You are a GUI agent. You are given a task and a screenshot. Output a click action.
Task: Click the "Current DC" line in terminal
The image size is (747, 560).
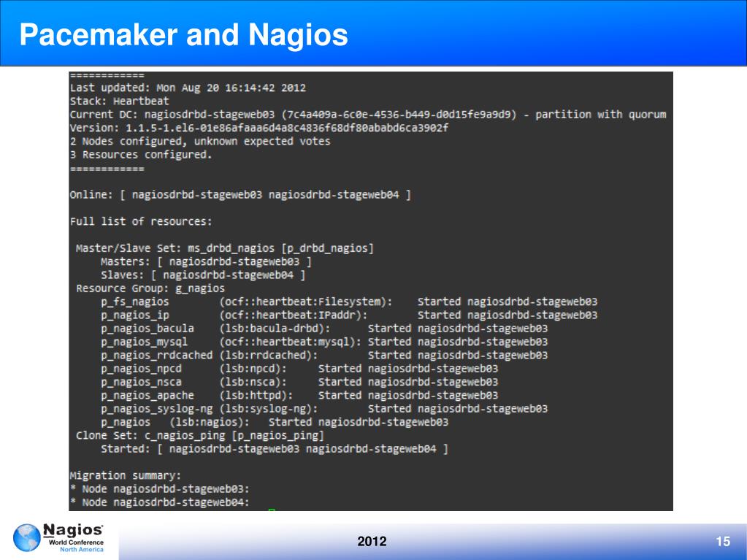[368, 115]
